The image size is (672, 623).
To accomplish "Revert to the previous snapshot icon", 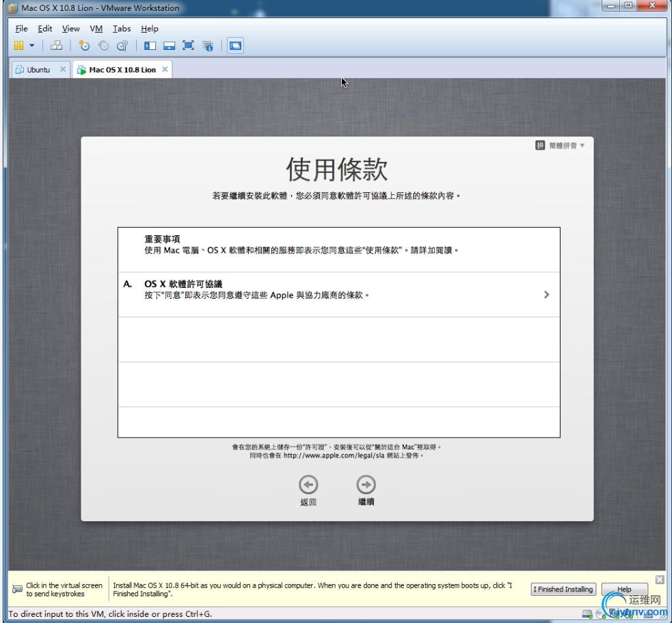I will 103,45.
